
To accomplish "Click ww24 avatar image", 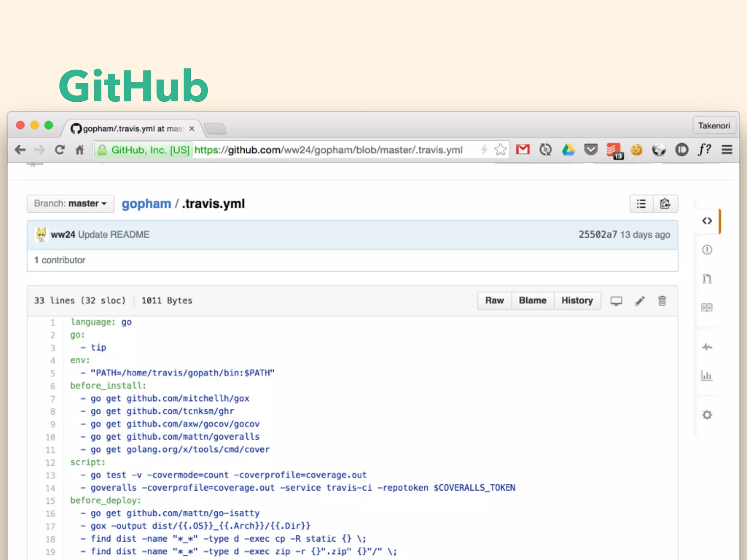I will point(41,234).
